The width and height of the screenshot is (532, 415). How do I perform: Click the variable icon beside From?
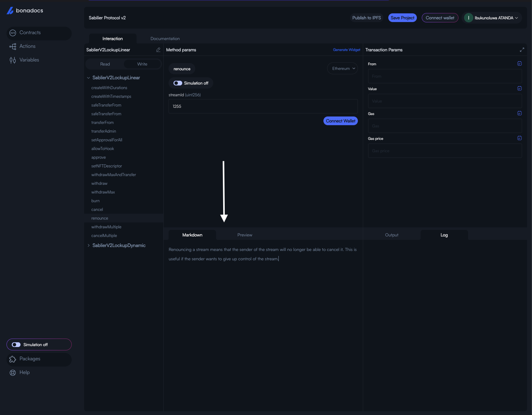(x=520, y=63)
